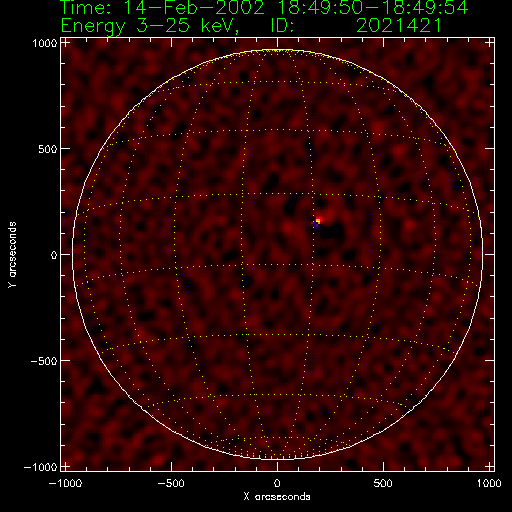Click the south pole of the solar grid
The width and height of the screenshot is (512, 512).
pyautogui.click(x=277, y=457)
